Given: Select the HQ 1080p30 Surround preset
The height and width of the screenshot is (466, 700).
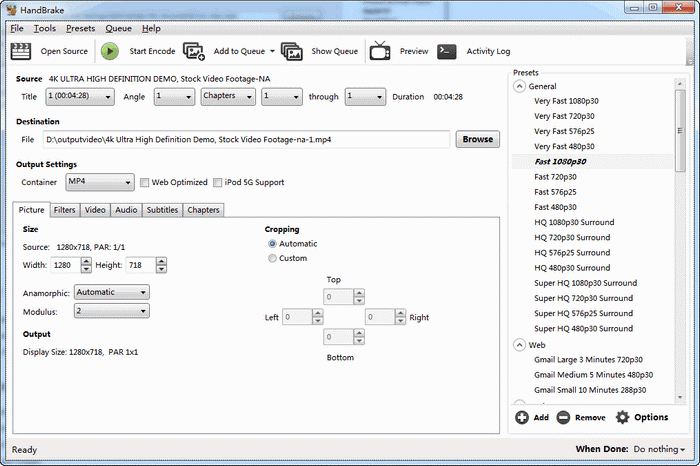Looking at the screenshot, I should point(574,223).
